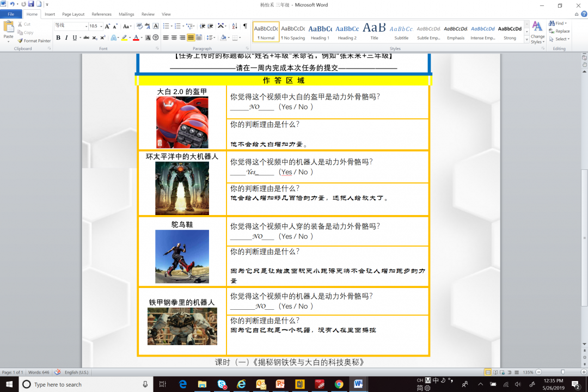The image size is (588, 392).
Task: Open the Change Styles dropdown
Action: 537,33
